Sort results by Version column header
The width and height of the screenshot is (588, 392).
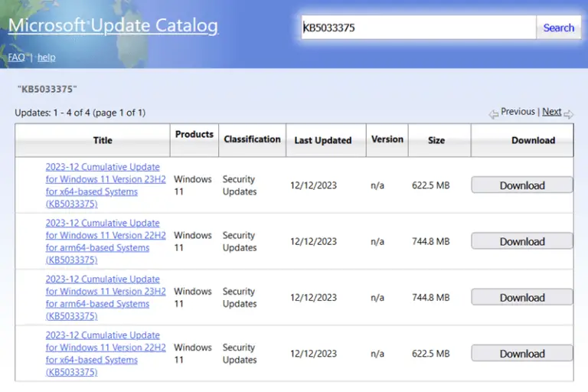tap(387, 139)
